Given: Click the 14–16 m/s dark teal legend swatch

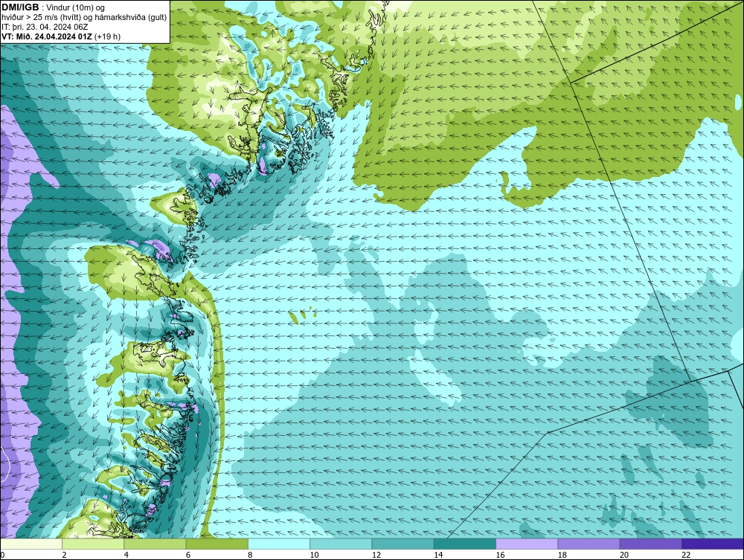Looking at the screenshot, I should [x=464, y=544].
